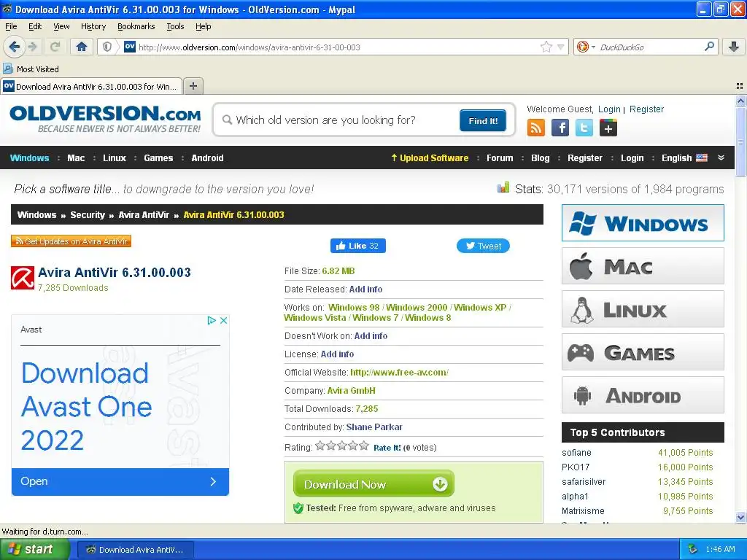Click Add info next to Date Released
The image size is (747, 560).
365,289
